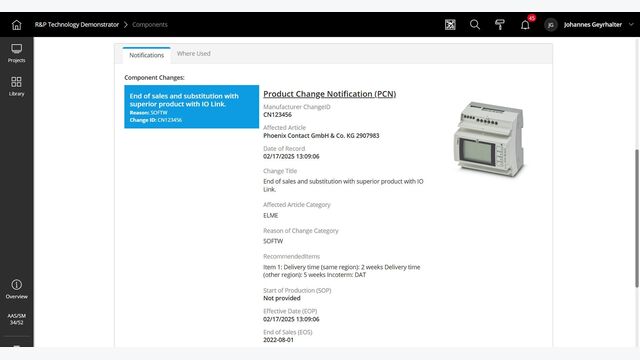Click the 2022-08-01 End of Sales value
The height and width of the screenshot is (360, 640).
[x=278, y=340]
